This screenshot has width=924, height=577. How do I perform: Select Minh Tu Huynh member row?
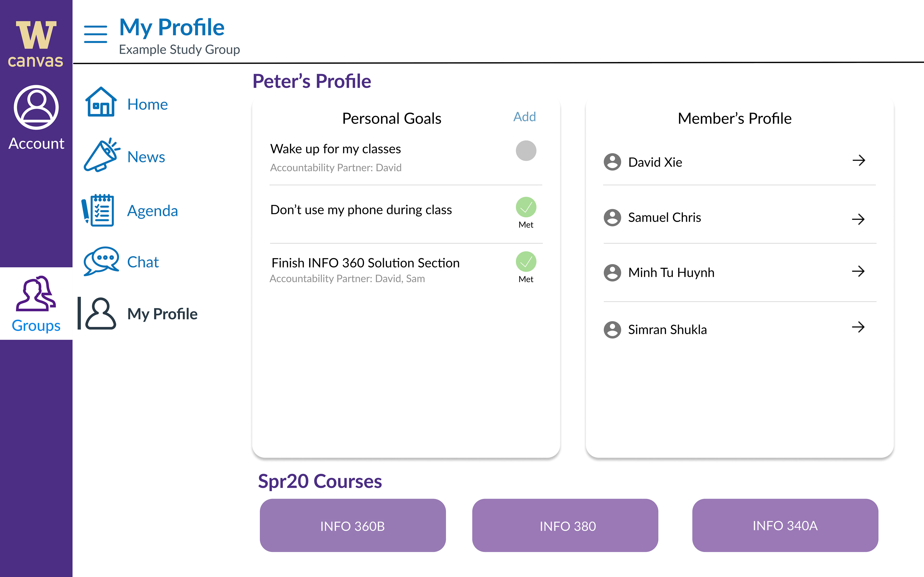(x=740, y=272)
